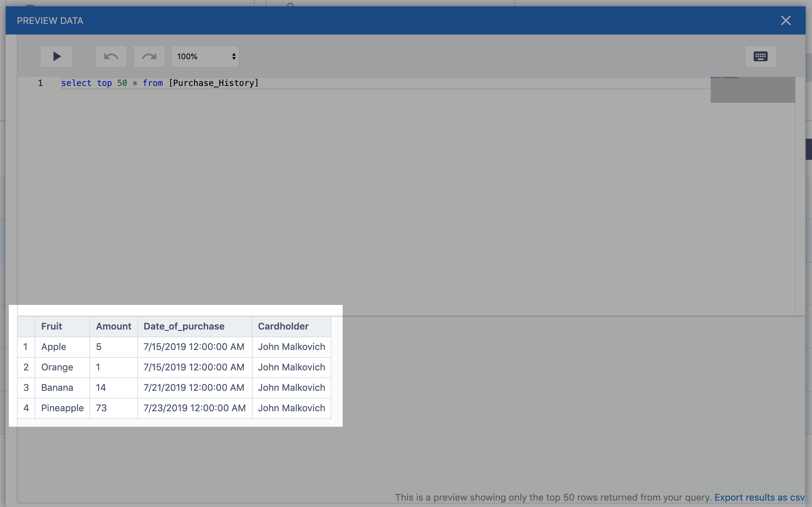This screenshot has height=507, width=812.
Task: Click the Date_of_purchase column header
Action: [x=184, y=326]
